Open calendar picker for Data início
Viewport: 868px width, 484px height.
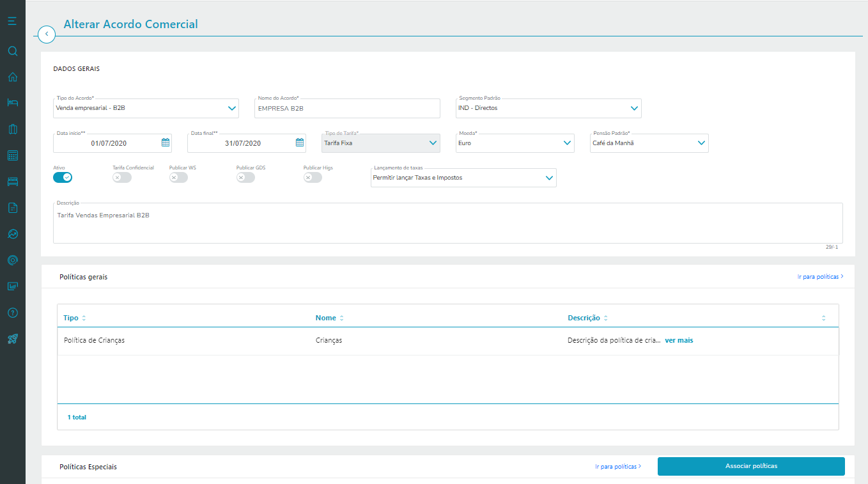[166, 143]
